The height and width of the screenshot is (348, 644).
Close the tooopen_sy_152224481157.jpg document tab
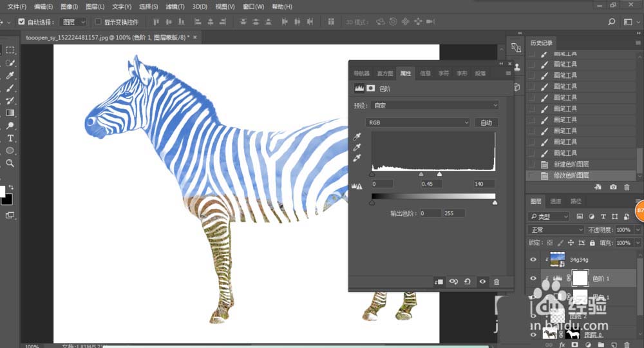(195, 37)
